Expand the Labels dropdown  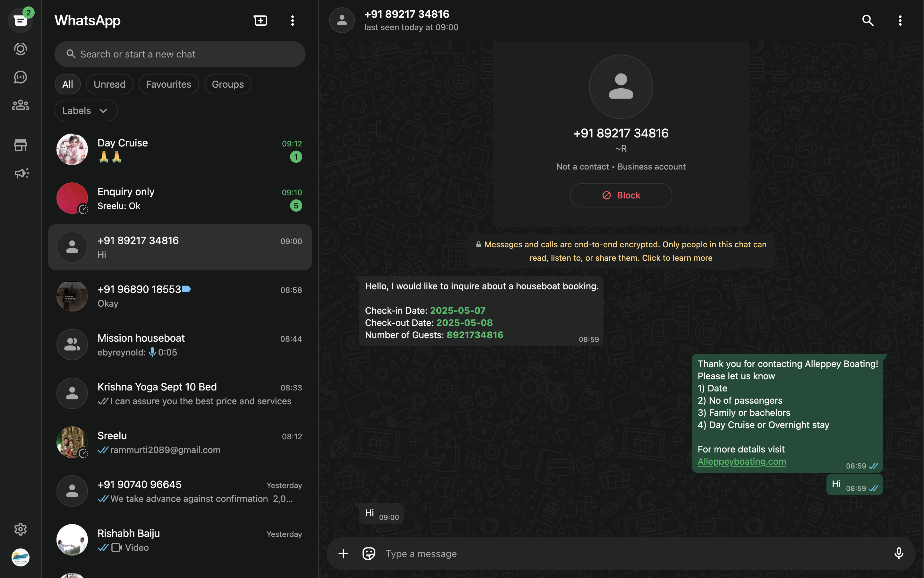point(86,110)
